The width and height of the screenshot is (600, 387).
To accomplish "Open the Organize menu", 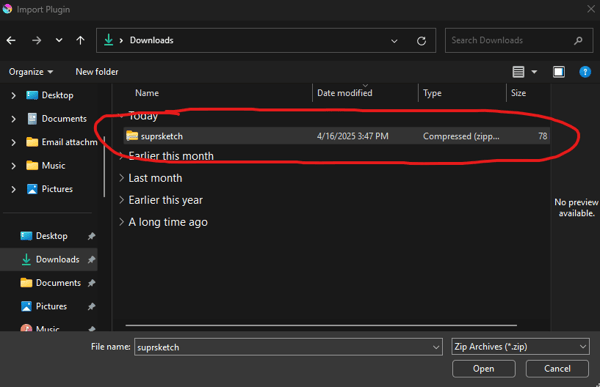I will [31, 72].
